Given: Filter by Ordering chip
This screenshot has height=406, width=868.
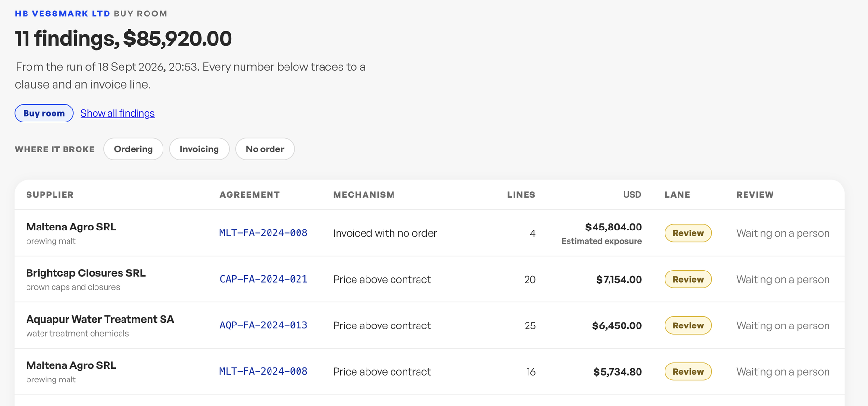Looking at the screenshot, I should click(x=133, y=149).
